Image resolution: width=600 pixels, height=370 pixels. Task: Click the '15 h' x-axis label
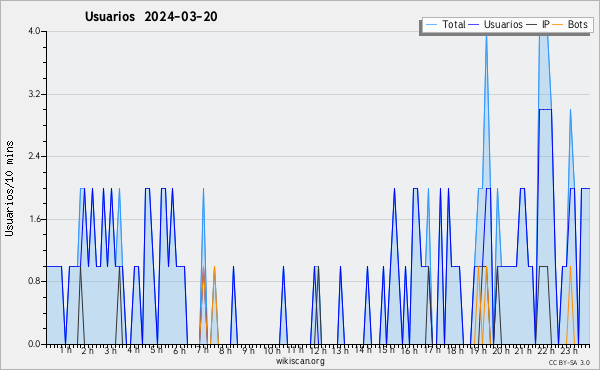[x=386, y=350]
